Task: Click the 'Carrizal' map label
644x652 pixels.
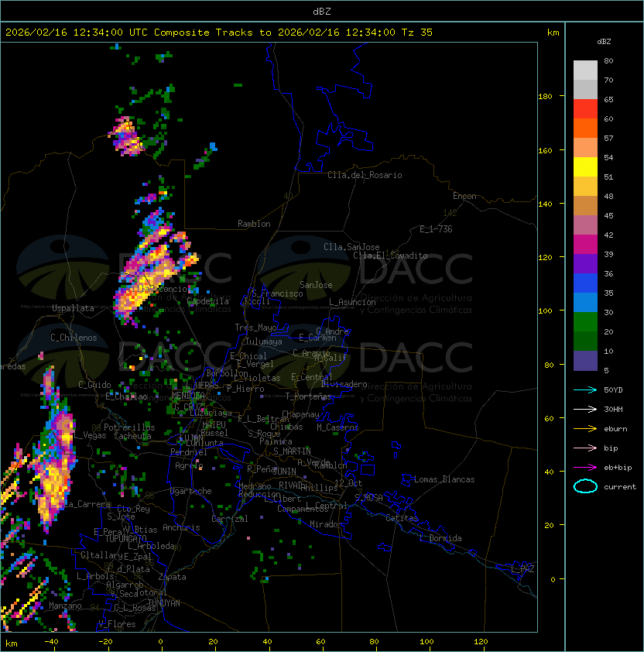Action: pyautogui.click(x=230, y=519)
